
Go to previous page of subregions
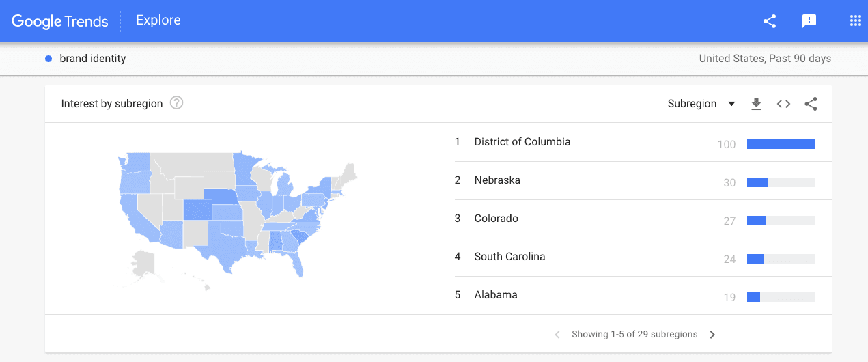(557, 335)
